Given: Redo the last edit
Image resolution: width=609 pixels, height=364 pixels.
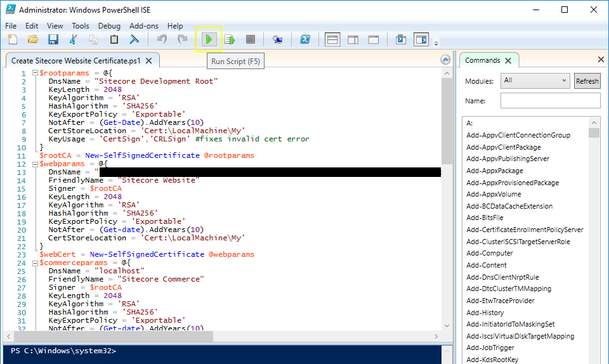Looking at the screenshot, I should (x=182, y=39).
